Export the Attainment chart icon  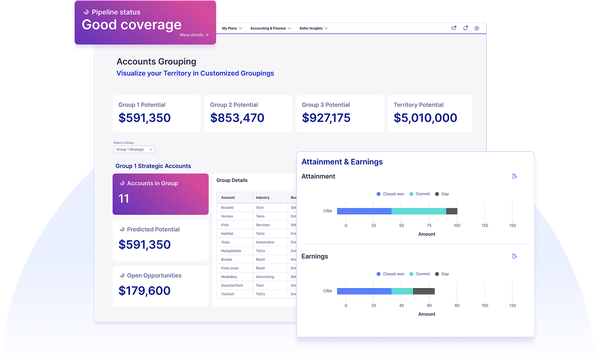514,176
